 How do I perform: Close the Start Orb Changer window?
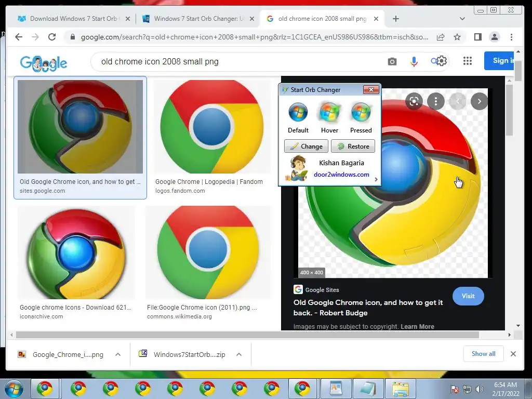[x=371, y=89]
